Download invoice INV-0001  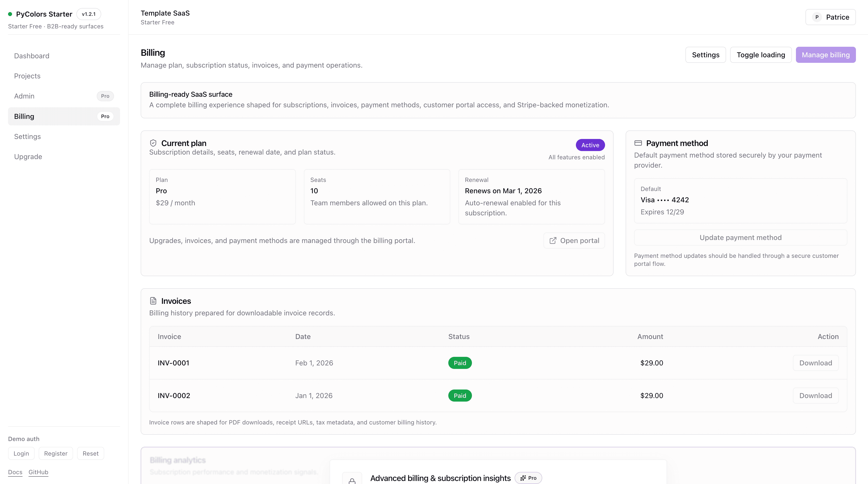816,363
